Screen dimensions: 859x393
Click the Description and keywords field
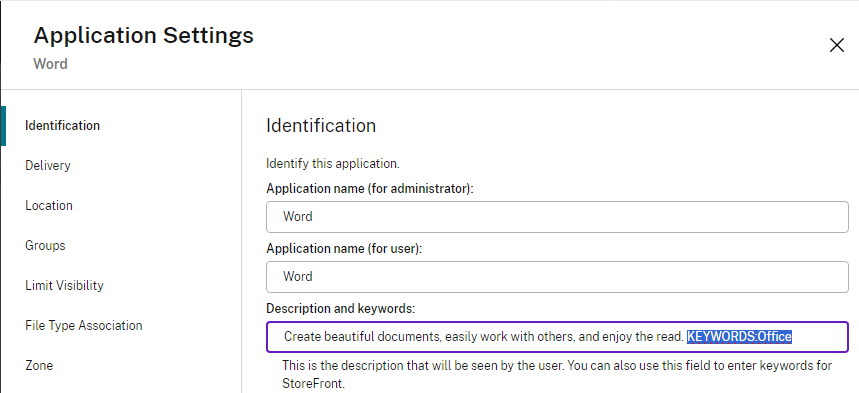(x=557, y=337)
